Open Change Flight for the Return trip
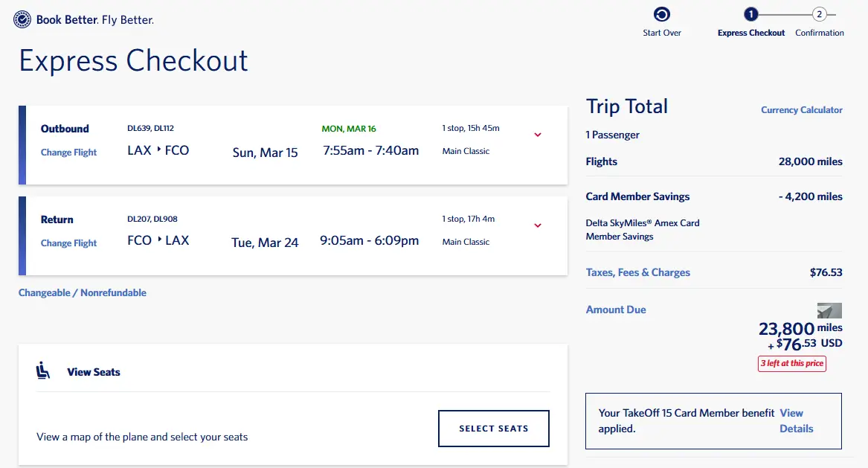This screenshot has width=868, height=468. pos(69,243)
